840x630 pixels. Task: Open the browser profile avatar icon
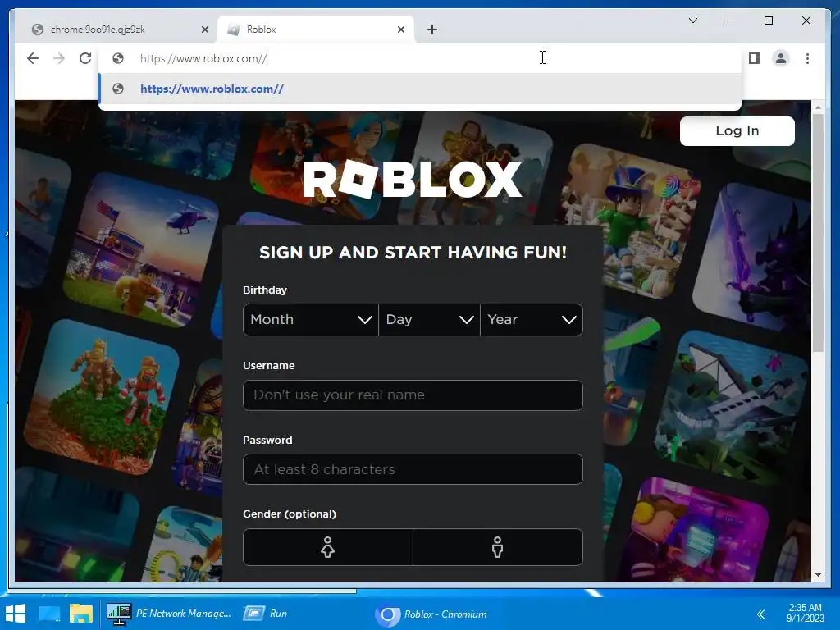pos(781,58)
